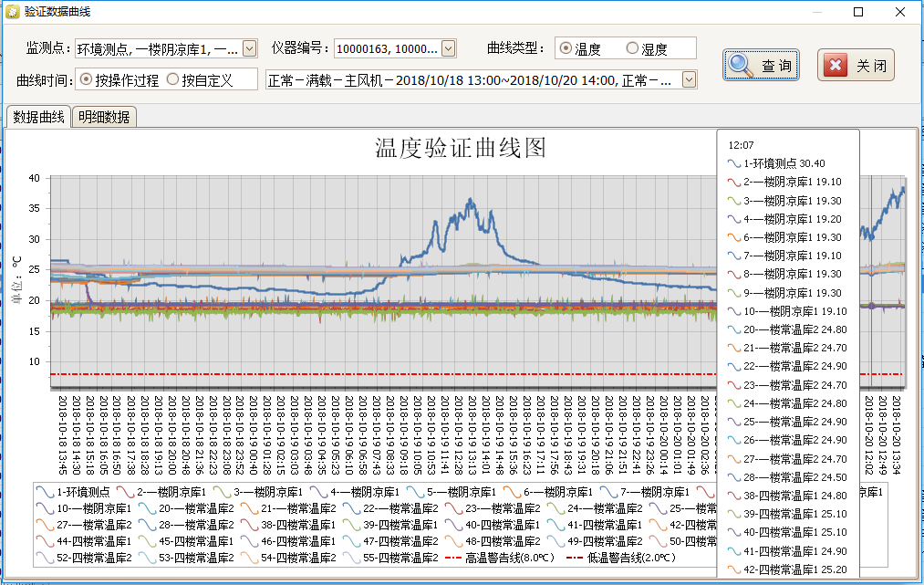
Task: Select the 温度 curve type radio button
Action: point(566,48)
